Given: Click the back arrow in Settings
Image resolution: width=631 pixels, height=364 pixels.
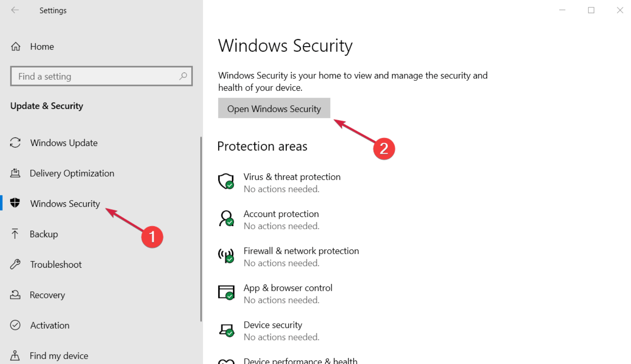Looking at the screenshot, I should tap(15, 10).
